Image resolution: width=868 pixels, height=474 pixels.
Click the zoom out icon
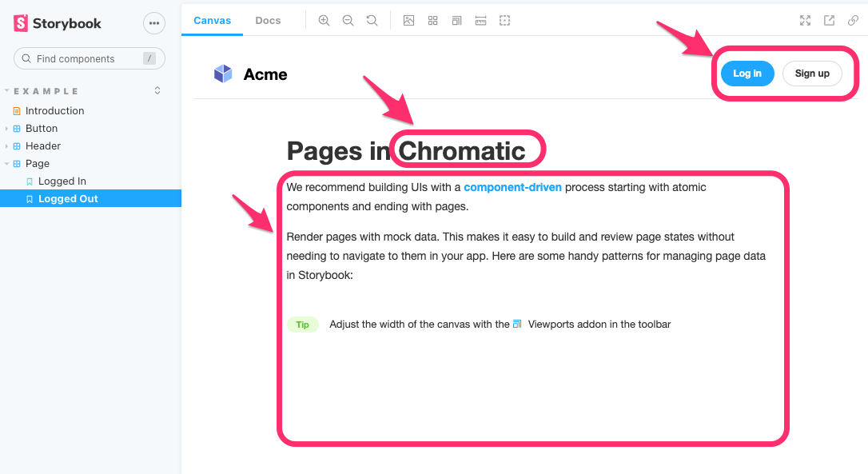tap(348, 21)
